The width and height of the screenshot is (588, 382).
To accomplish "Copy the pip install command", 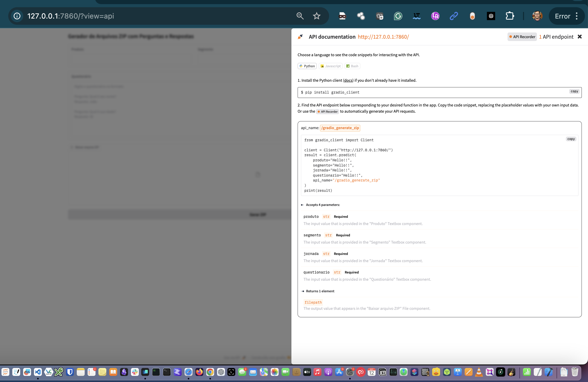I will click(x=574, y=91).
